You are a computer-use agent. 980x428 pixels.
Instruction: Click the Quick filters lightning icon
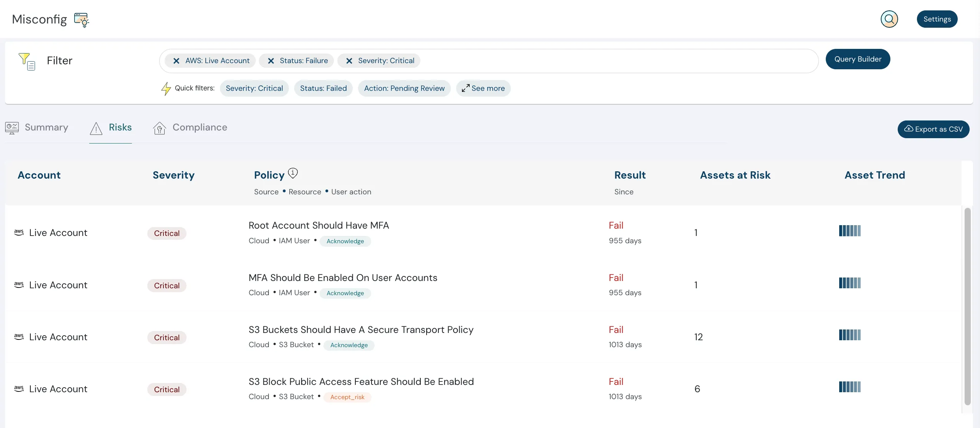(x=166, y=89)
